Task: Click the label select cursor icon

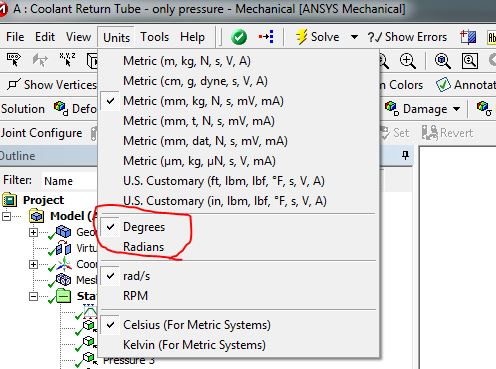Action: pyautogui.click(x=14, y=60)
